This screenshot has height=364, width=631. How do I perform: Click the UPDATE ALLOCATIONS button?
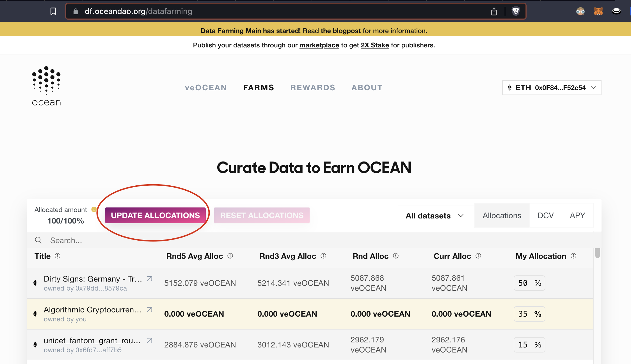tap(155, 215)
